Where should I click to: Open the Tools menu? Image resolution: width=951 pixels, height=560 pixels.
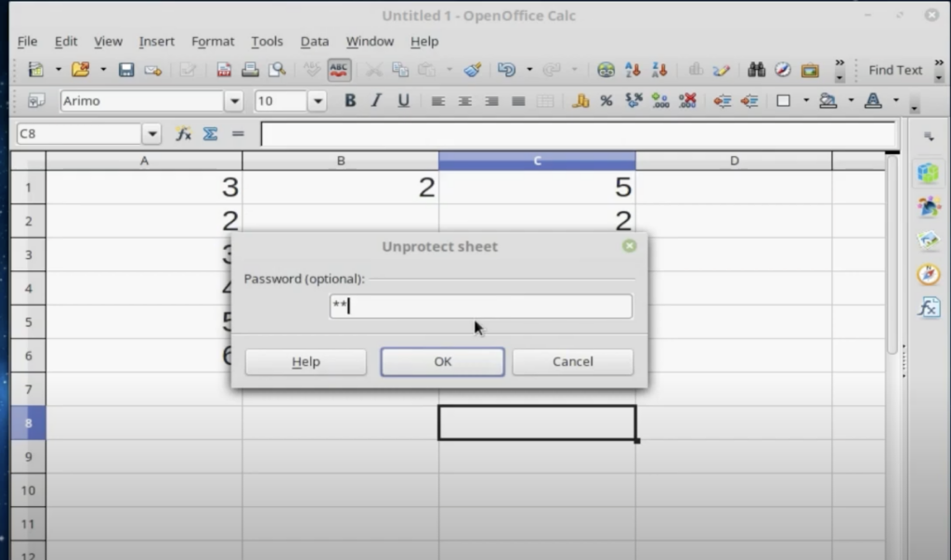[x=267, y=41]
